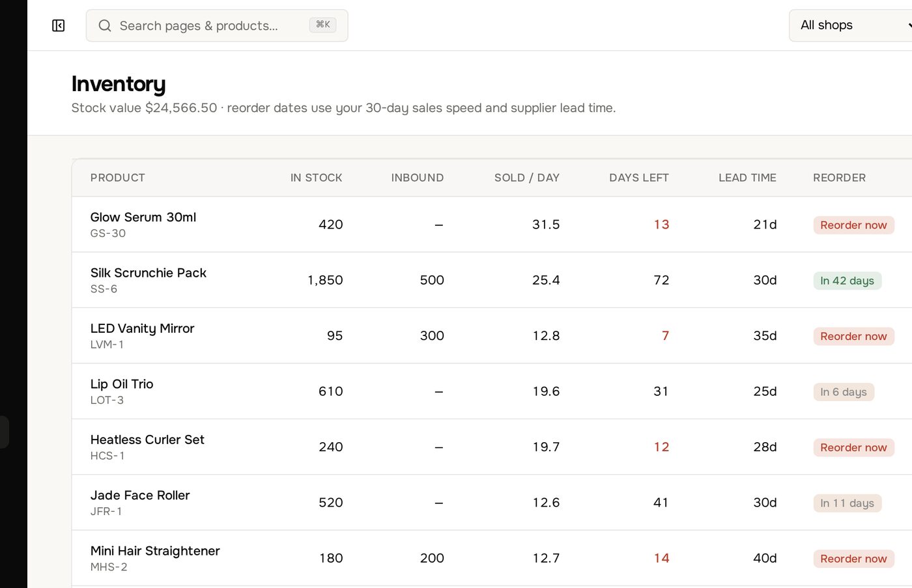Click the 1,850 in stock value
912x588 pixels.
pos(325,280)
